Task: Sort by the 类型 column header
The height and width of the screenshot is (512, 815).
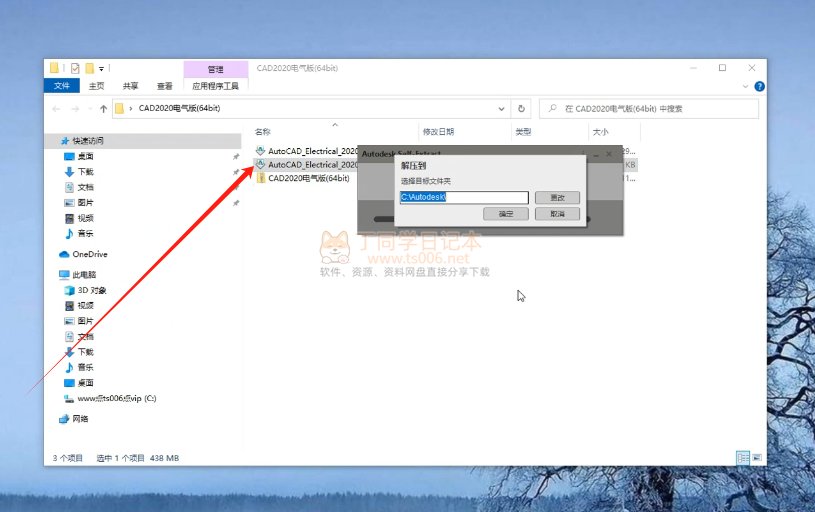Action: coord(523,132)
